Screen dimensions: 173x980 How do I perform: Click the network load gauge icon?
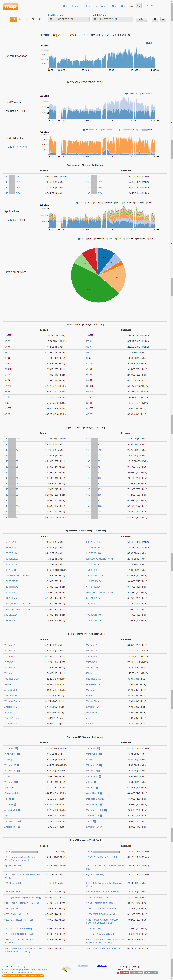66,969
